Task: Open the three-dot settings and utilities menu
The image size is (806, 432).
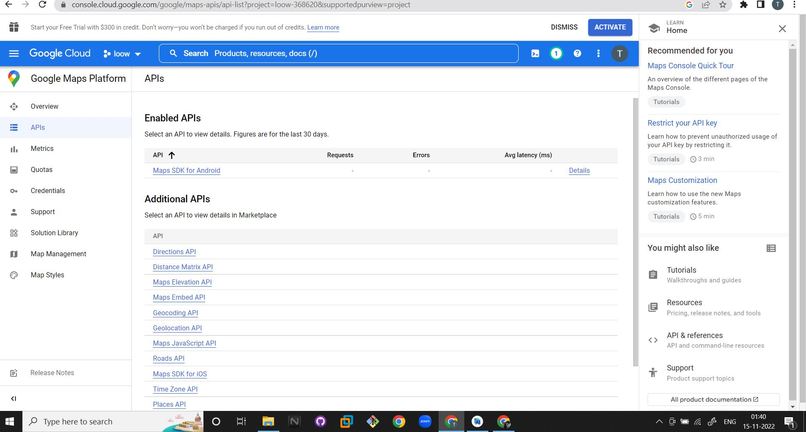Action: pyautogui.click(x=598, y=53)
